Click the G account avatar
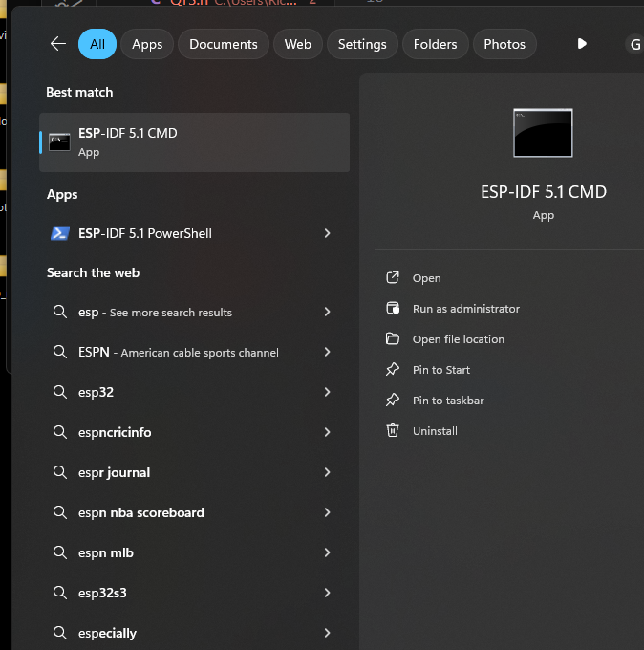The width and height of the screenshot is (644, 650). point(634,44)
